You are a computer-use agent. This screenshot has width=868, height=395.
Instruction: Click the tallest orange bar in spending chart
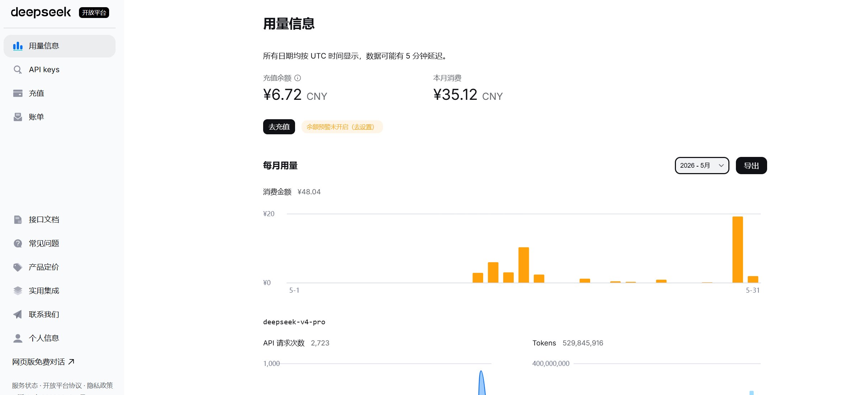pos(738,250)
